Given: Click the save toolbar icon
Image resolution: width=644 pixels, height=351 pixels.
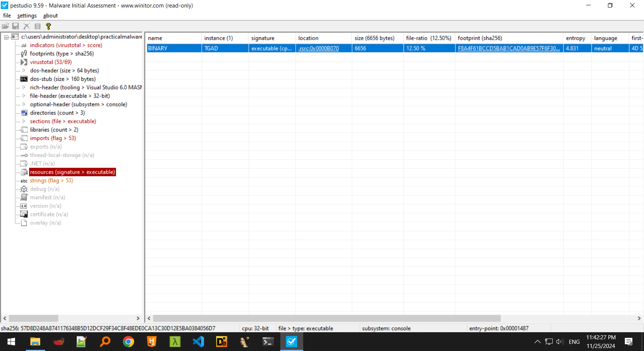Looking at the screenshot, I should click(15, 26).
